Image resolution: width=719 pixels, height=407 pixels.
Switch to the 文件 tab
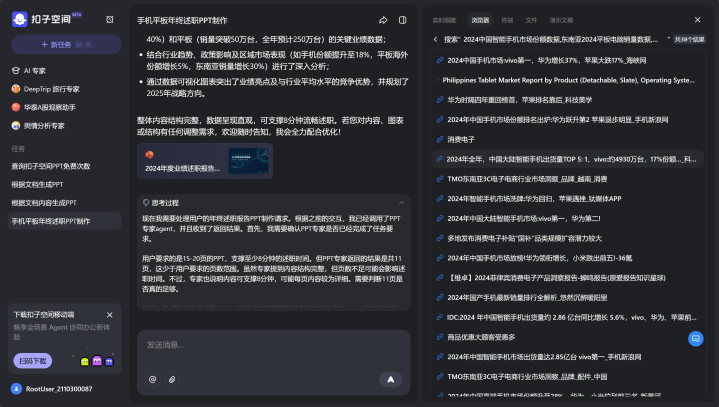pos(531,20)
